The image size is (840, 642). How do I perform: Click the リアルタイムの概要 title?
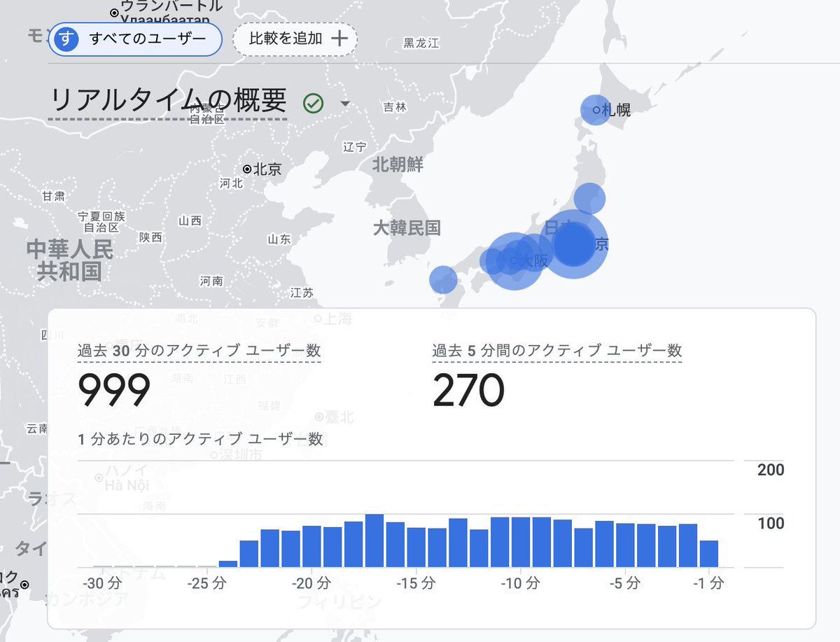pos(168,102)
